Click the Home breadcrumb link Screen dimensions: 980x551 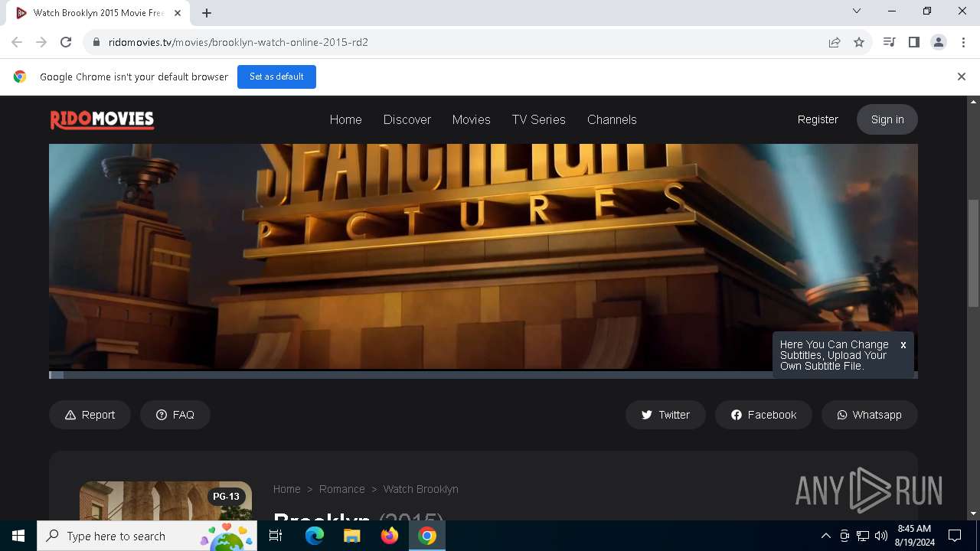coord(286,489)
